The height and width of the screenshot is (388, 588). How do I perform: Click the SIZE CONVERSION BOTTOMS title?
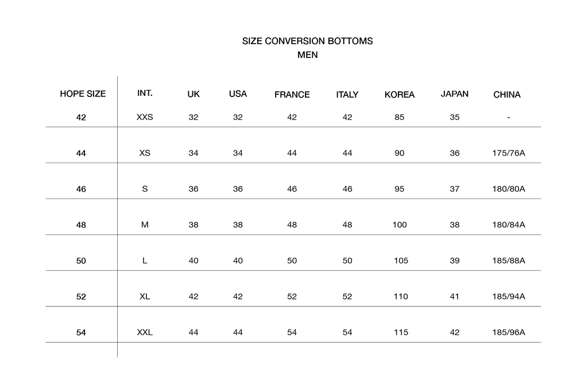pos(307,41)
